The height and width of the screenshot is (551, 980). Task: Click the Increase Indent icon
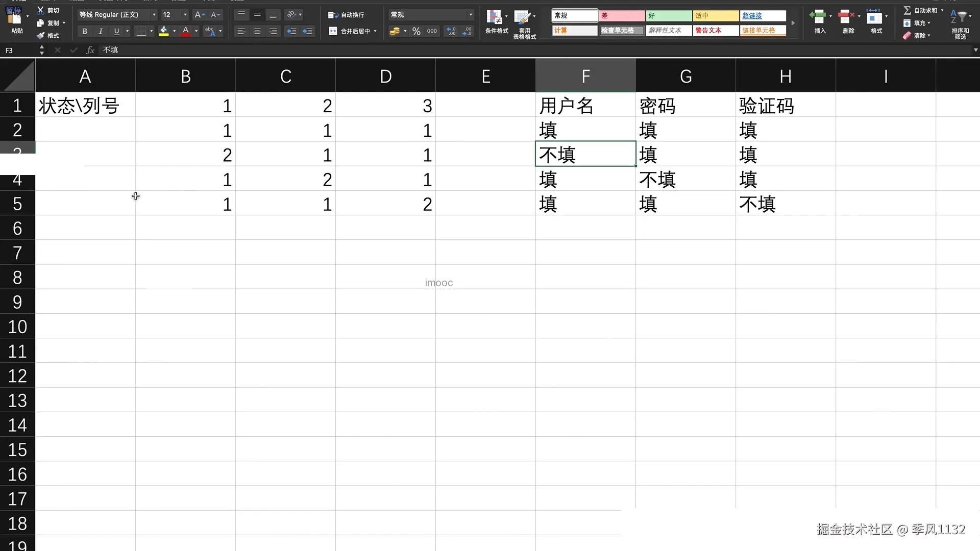pyautogui.click(x=307, y=32)
